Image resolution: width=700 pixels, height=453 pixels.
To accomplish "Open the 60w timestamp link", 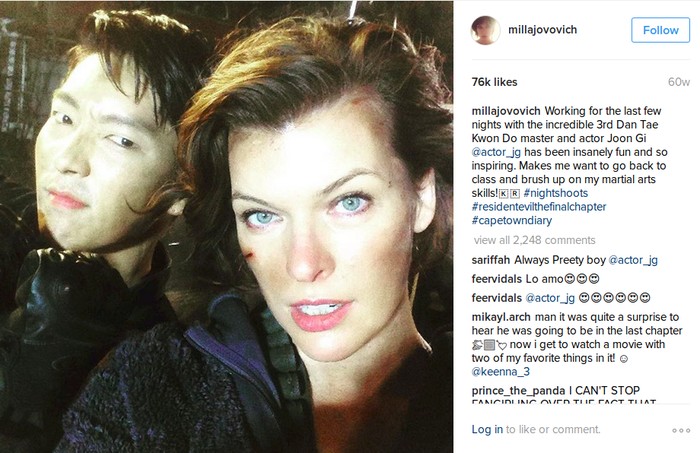I will pos(679,82).
